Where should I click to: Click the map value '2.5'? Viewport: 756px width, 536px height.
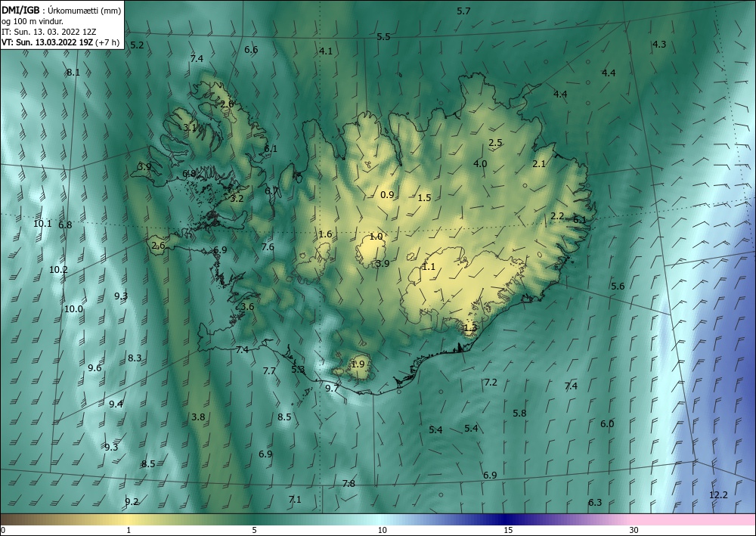[x=495, y=143]
